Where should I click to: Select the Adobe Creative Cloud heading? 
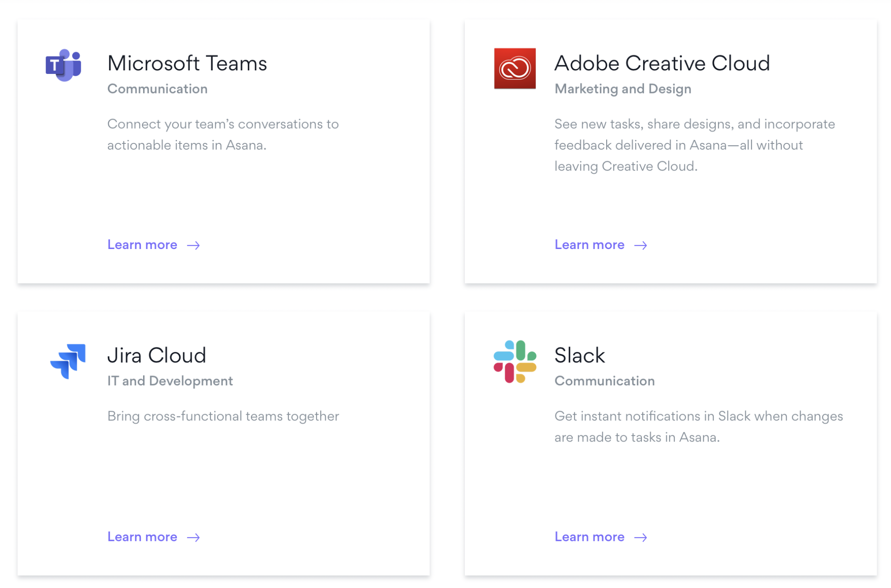(662, 63)
